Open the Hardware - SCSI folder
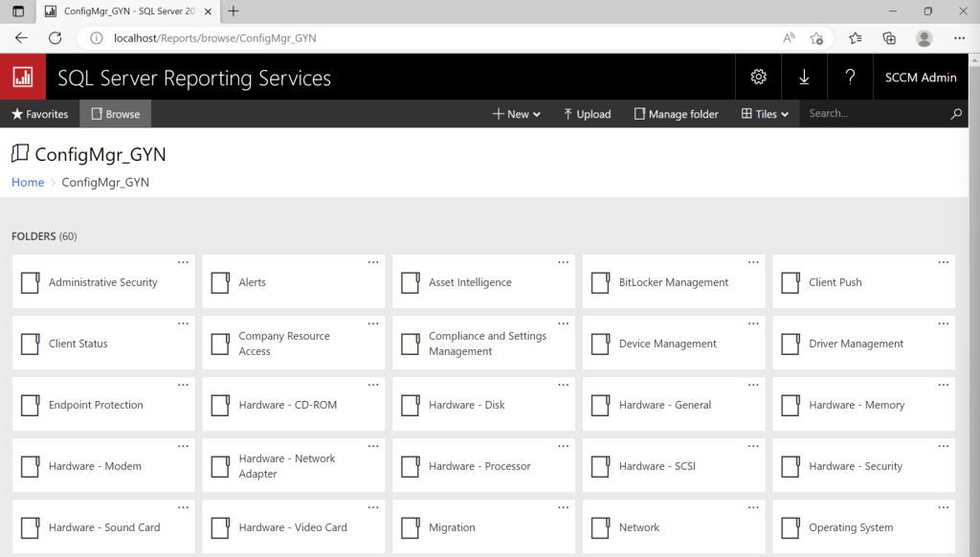 (x=674, y=466)
